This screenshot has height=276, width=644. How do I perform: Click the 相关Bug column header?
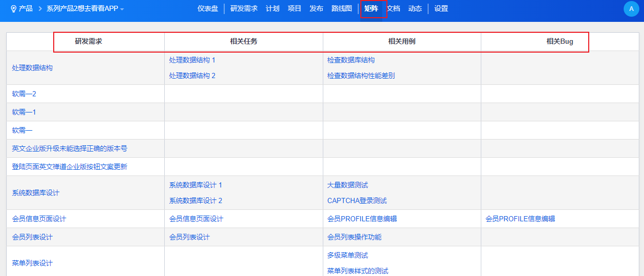click(560, 42)
